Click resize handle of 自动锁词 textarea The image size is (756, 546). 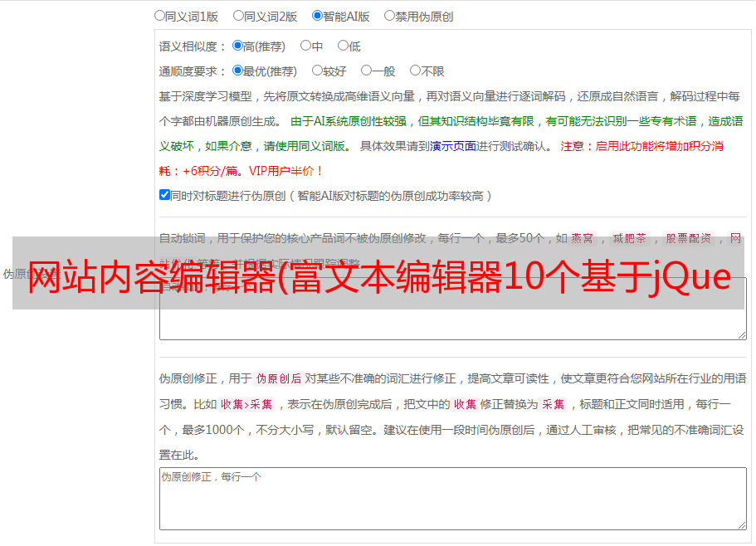742,335
